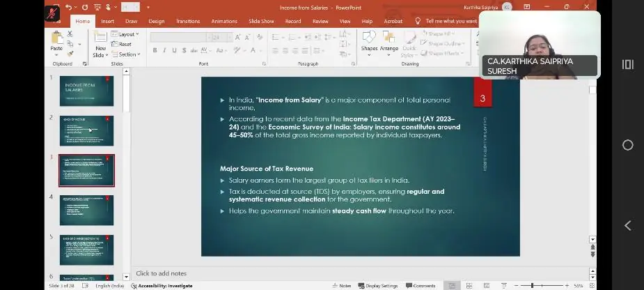Open the Arrange icon in Drawing group
The image size is (644, 290).
(x=388, y=38)
